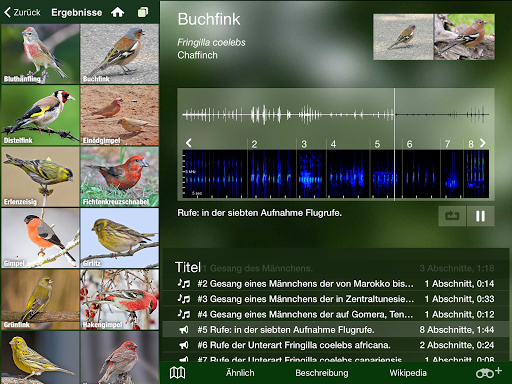The height and width of the screenshot is (384, 512).
Task: Play recording #3 Gesang in Zentraltunesien
Action: click(x=336, y=299)
